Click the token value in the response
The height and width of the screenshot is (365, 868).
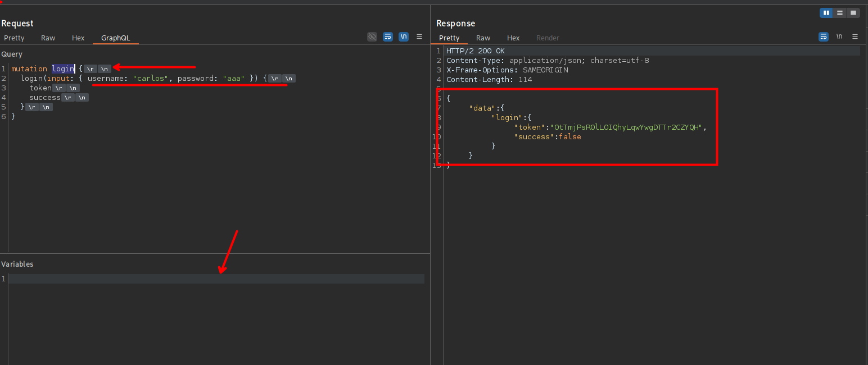point(627,127)
